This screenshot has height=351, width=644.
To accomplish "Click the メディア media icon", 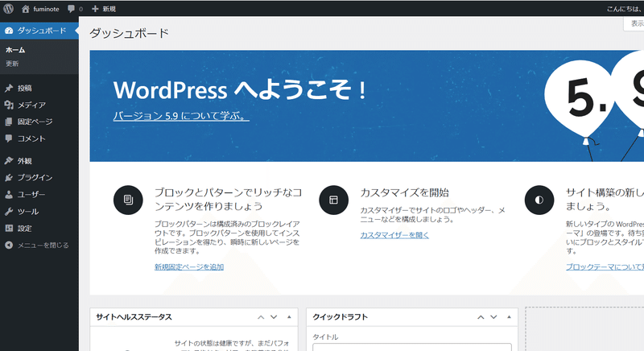I will (x=9, y=105).
